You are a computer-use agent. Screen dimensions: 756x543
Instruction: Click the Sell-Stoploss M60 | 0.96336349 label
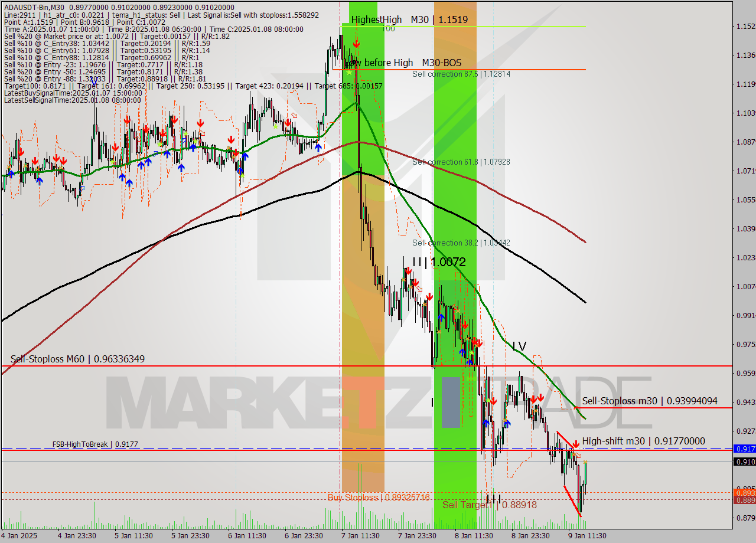tap(77, 359)
